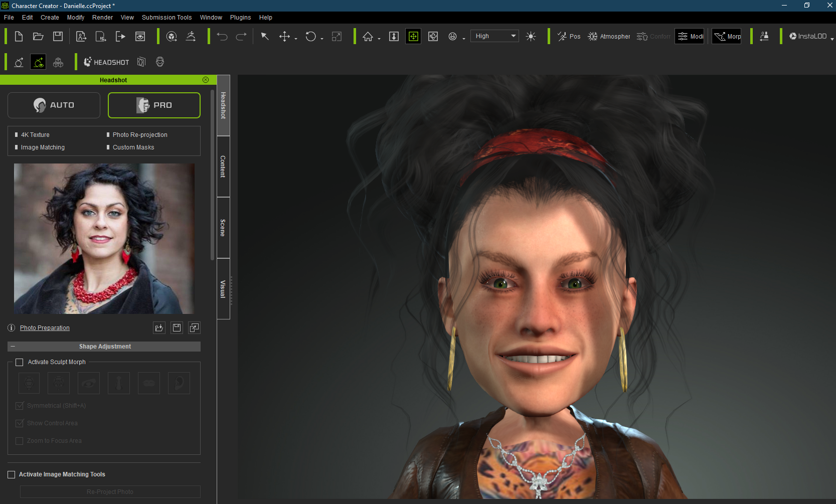836x504 pixels.
Task: Switch to the Scene side tab
Action: coord(223,228)
